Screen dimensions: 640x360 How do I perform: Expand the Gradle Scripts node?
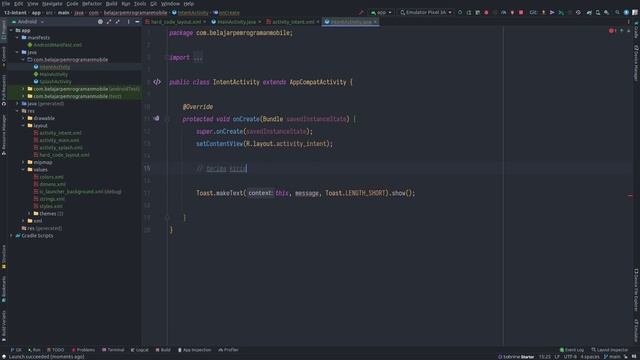(x=11, y=236)
